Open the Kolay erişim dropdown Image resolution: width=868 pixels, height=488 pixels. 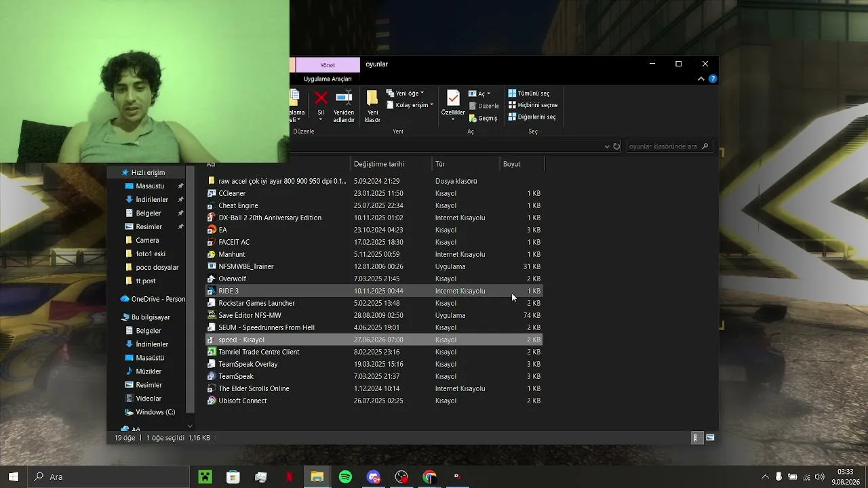(410, 105)
